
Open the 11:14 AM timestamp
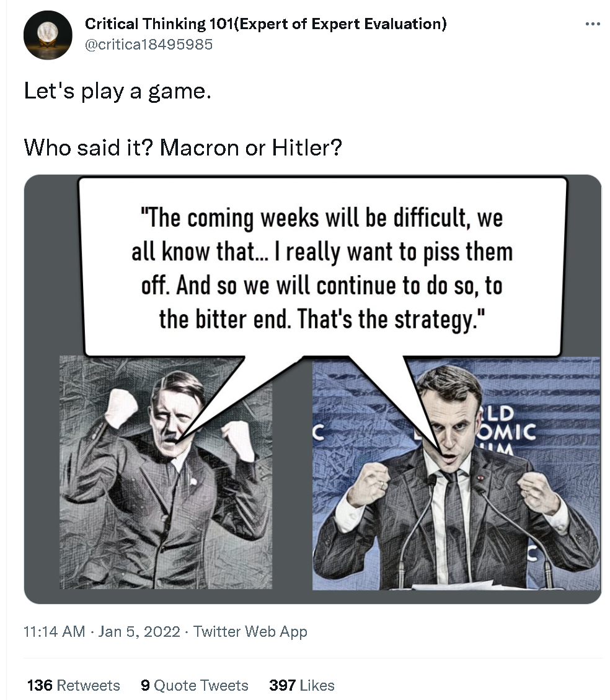tap(54, 631)
